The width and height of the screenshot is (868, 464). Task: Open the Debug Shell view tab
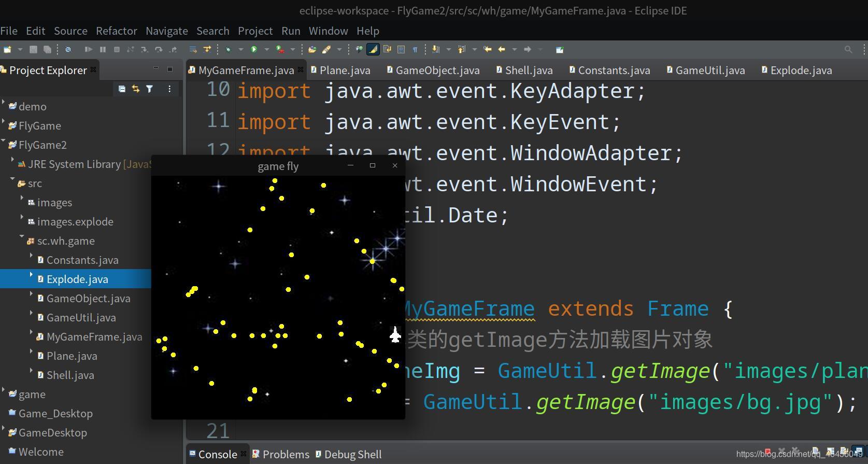pyautogui.click(x=348, y=454)
